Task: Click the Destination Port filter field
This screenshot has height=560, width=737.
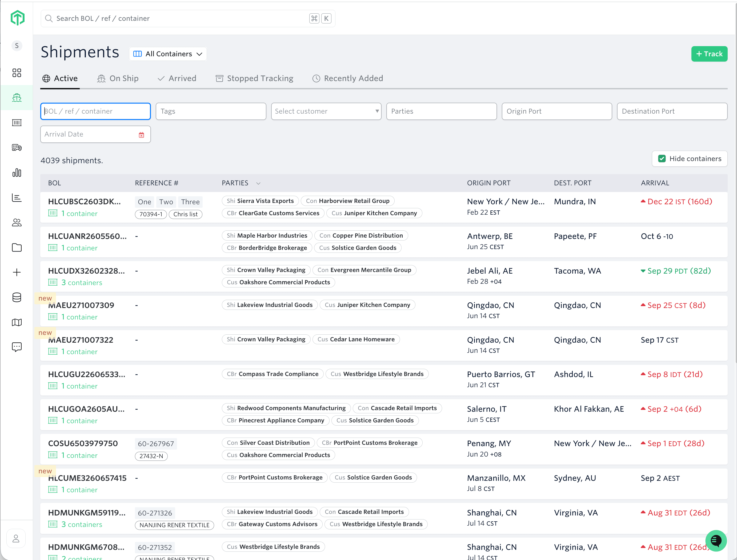Action: click(672, 111)
